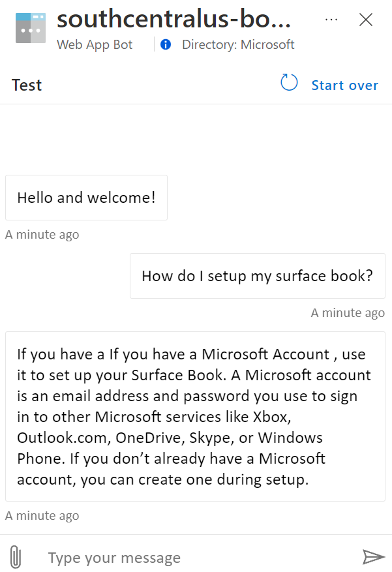Select the surface book question bubble
Screen dimensions: 392x572
257,276
